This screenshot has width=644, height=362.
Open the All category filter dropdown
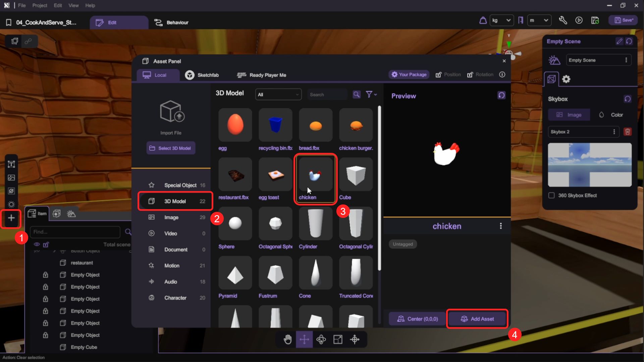pyautogui.click(x=278, y=95)
